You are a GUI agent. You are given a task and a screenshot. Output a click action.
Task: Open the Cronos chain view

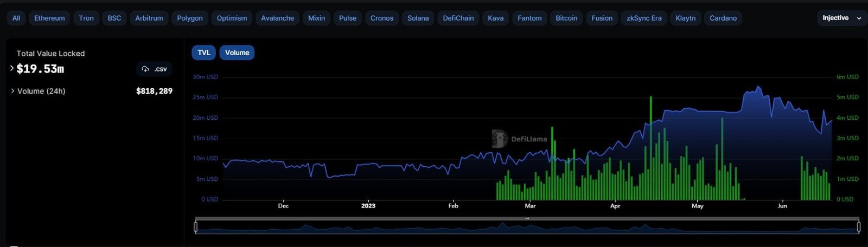coord(382,18)
